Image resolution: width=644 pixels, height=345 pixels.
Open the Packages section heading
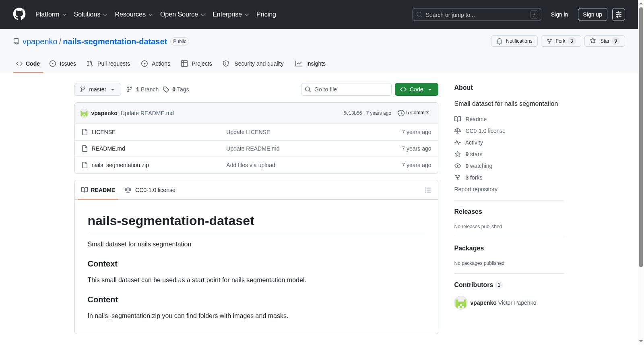pyautogui.click(x=469, y=248)
